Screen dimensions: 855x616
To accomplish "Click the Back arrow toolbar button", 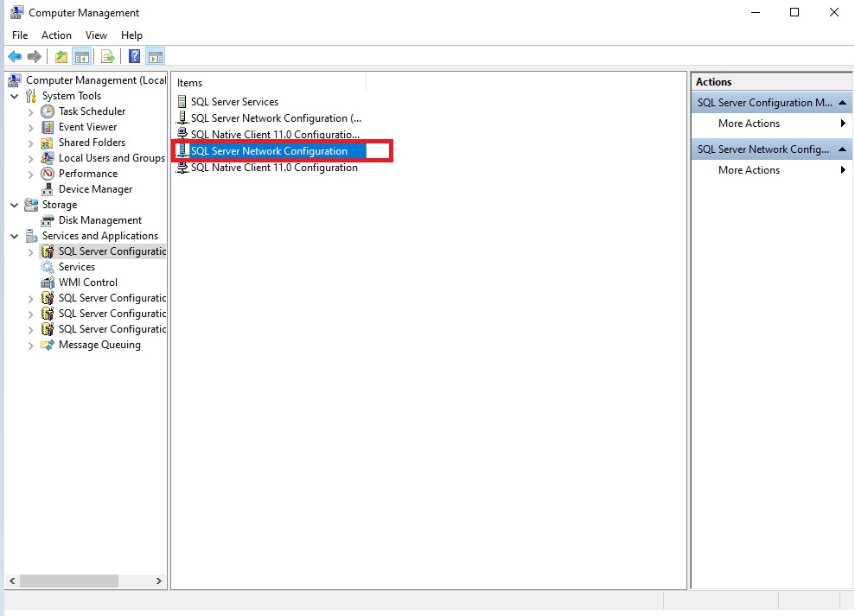I will [15, 56].
